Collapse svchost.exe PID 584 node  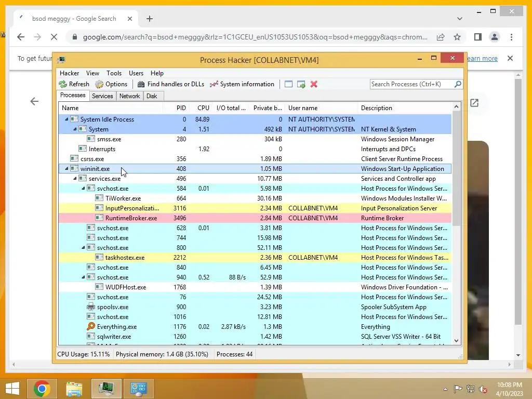click(83, 188)
